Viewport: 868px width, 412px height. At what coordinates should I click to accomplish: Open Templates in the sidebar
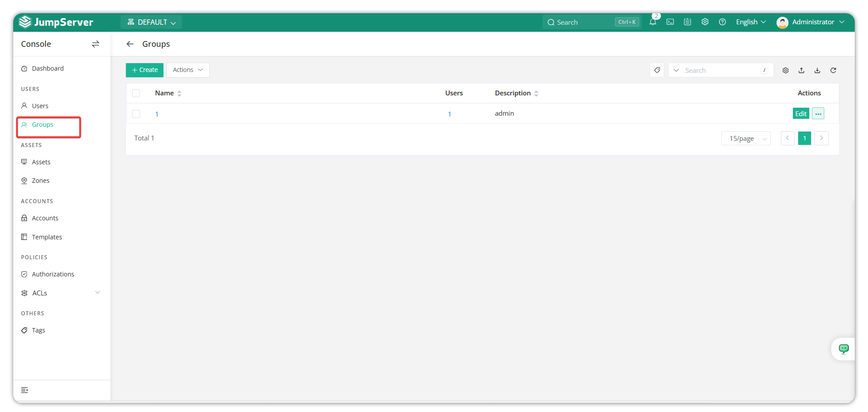click(x=47, y=237)
